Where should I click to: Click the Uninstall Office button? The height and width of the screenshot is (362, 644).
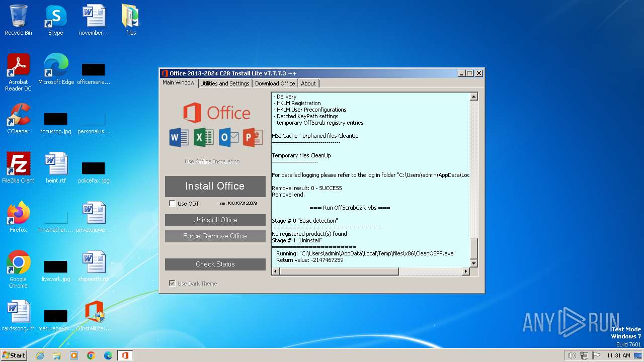coord(215,220)
